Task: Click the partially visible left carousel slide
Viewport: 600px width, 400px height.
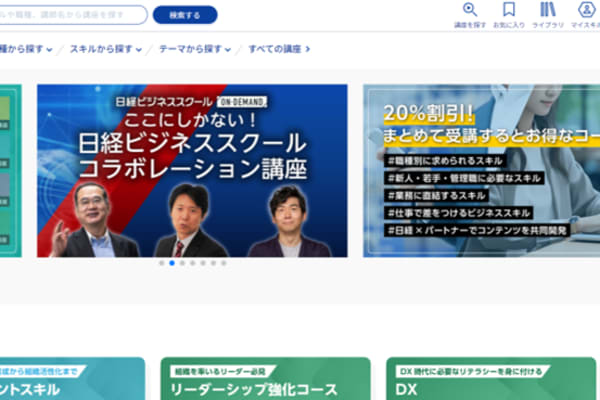Action: [x=10, y=170]
